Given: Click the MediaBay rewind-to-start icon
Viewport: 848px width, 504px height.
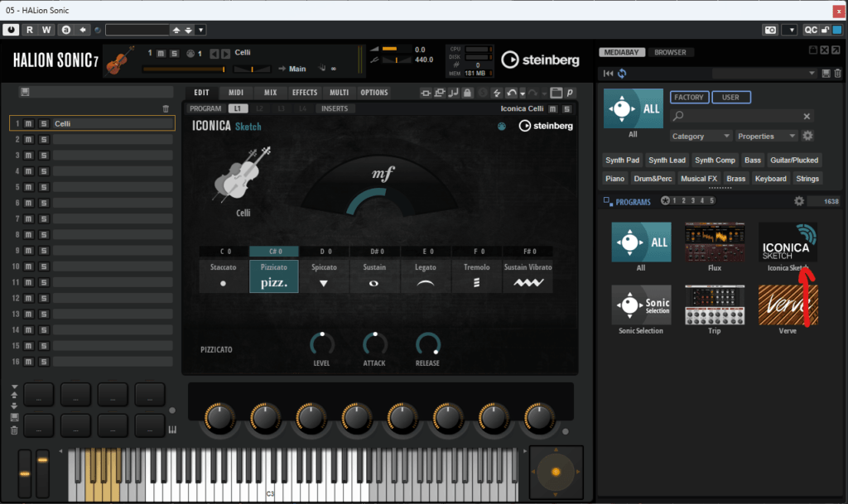Looking at the screenshot, I should pos(609,74).
